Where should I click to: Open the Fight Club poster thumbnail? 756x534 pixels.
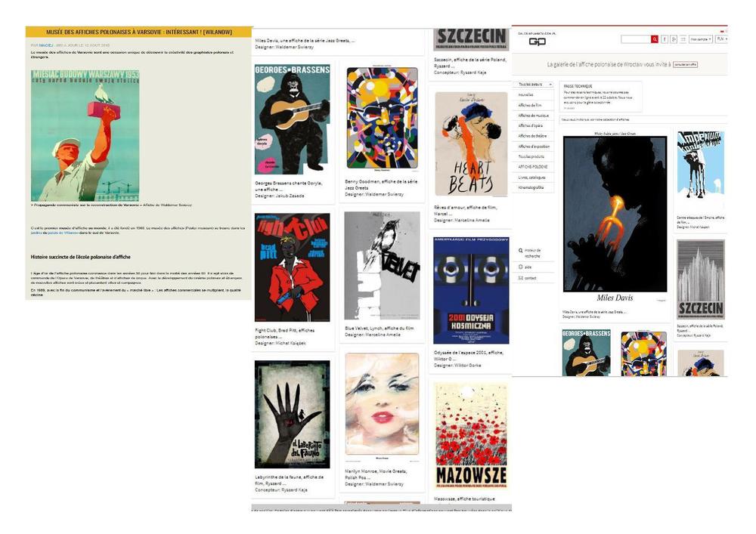[x=292, y=267]
